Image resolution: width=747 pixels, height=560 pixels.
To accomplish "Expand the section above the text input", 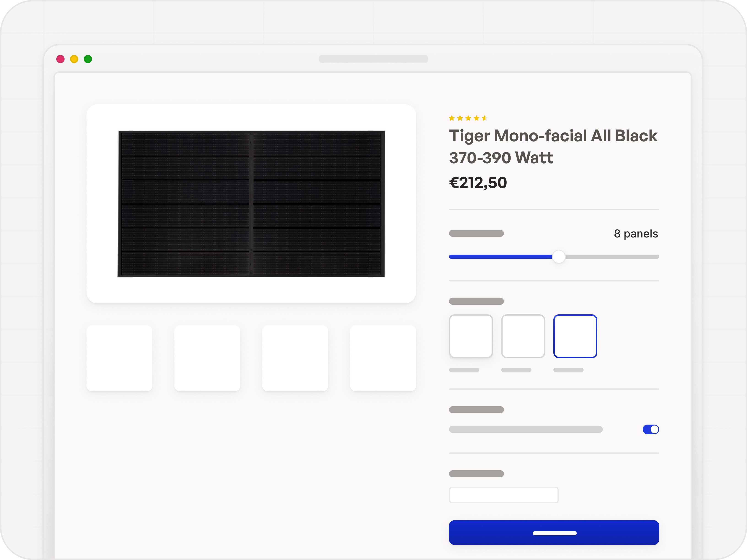I will [476, 474].
